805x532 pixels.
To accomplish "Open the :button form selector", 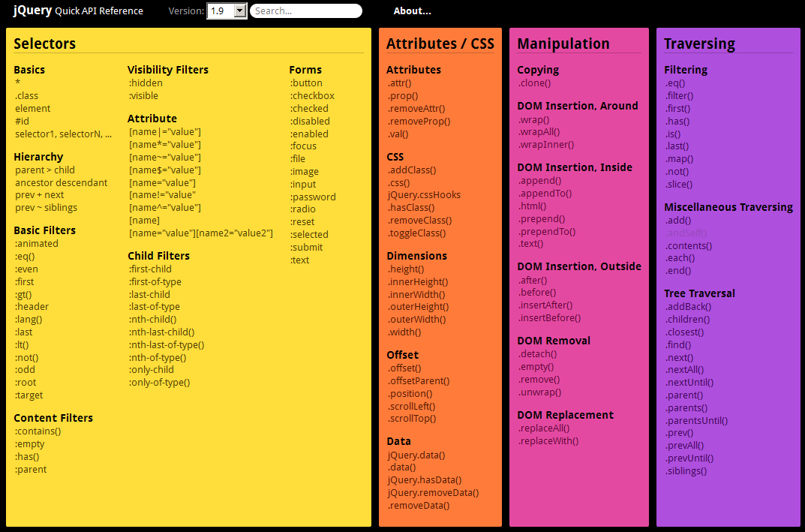I will (307, 83).
